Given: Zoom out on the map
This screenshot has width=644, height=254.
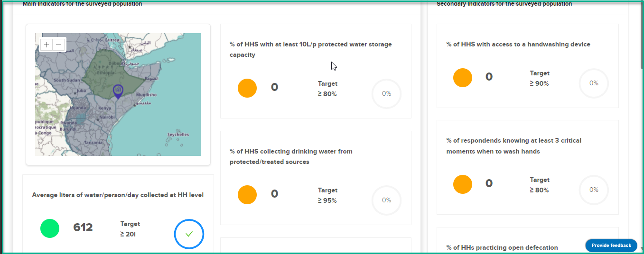Looking at the screenshot, I should 59,45.
